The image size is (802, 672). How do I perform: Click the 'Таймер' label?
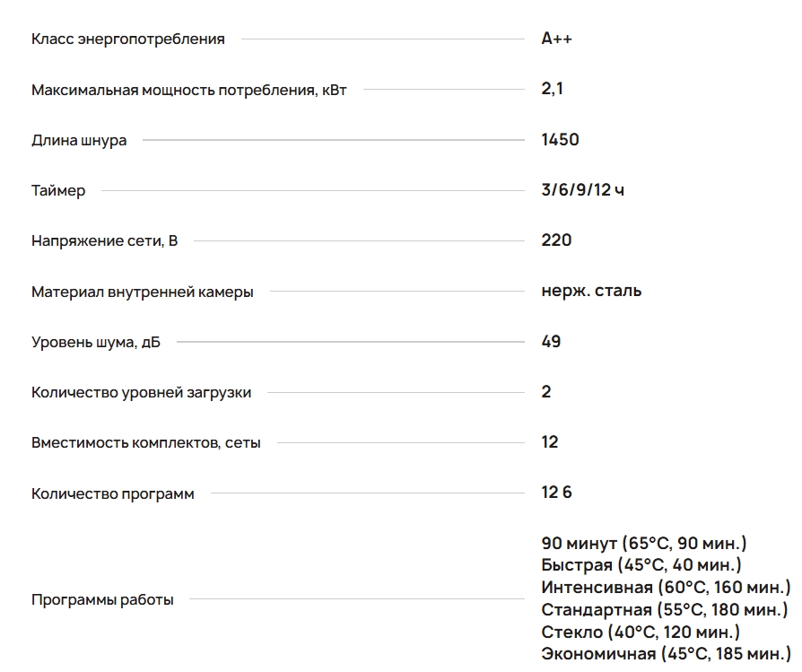tap(58, 191)
